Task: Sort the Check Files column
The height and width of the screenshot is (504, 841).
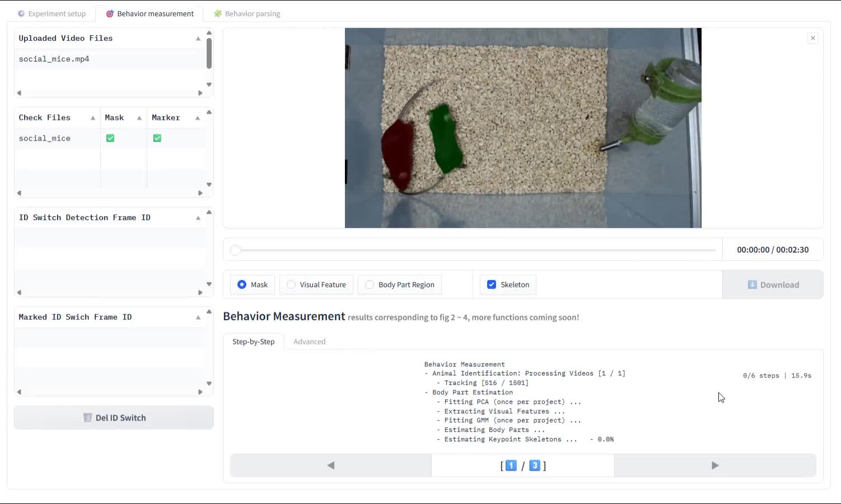Action: point(93,118)
